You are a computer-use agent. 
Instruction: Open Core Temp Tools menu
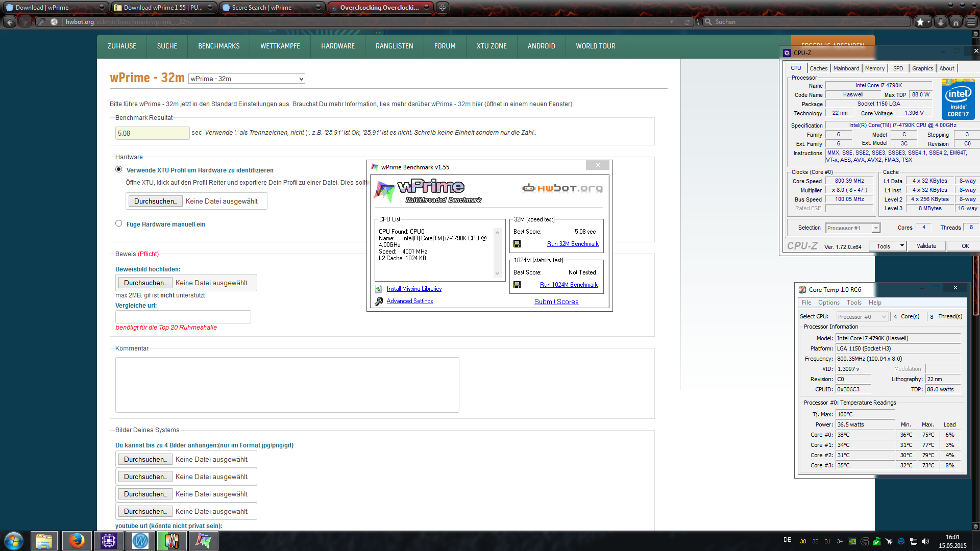coord(854,303)
